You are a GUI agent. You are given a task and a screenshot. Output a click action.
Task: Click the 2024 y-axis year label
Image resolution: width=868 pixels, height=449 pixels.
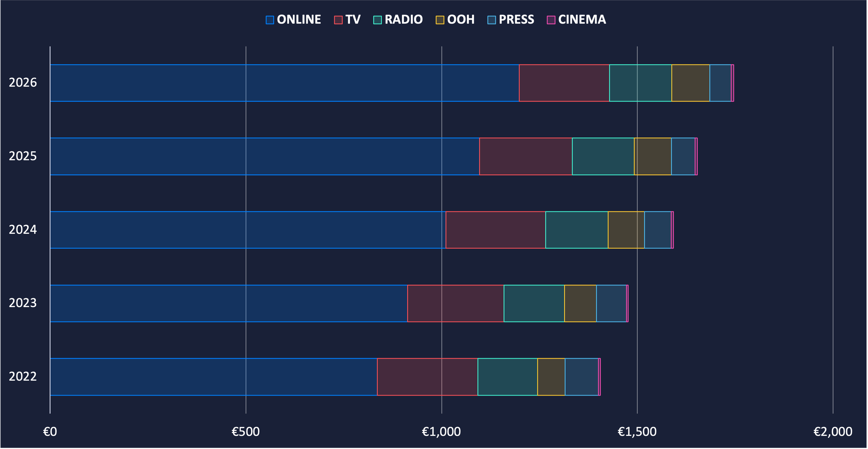click(23, 230)
